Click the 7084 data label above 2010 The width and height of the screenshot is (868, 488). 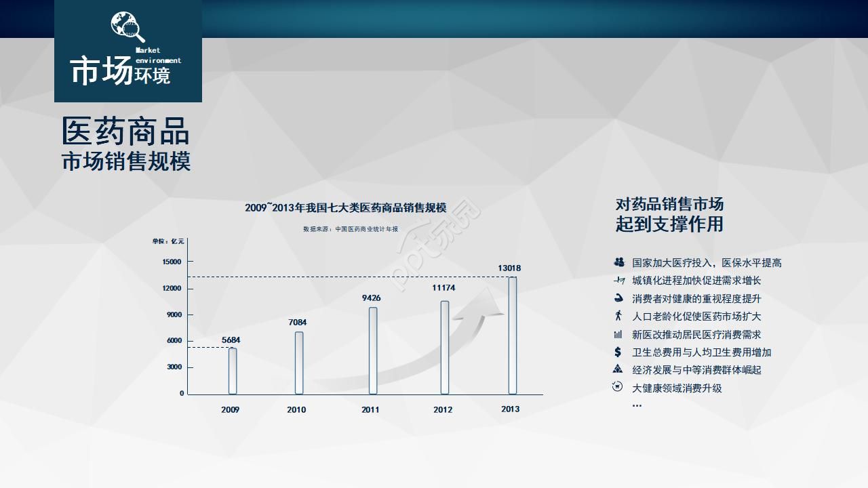point(297,323)
